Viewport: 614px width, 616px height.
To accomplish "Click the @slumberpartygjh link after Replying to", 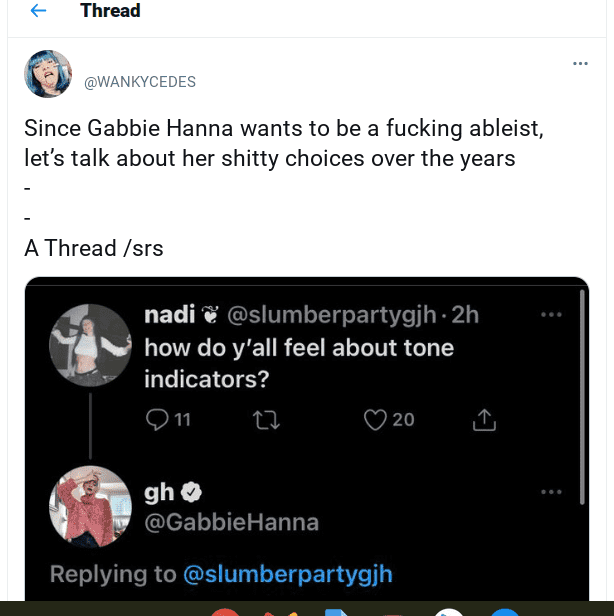I will coord(287,574).
